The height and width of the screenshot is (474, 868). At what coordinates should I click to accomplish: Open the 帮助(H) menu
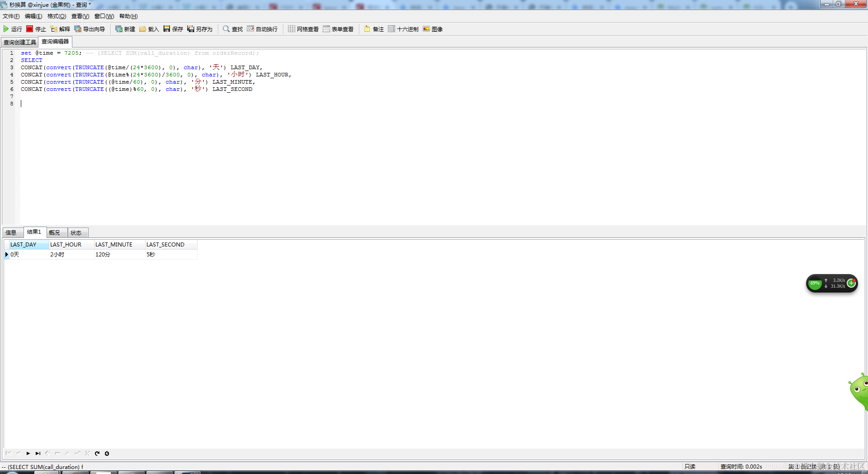128,16
